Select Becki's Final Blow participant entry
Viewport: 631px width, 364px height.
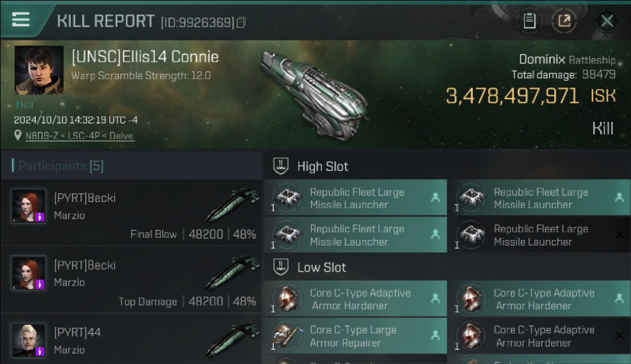[x=131, y=214]
